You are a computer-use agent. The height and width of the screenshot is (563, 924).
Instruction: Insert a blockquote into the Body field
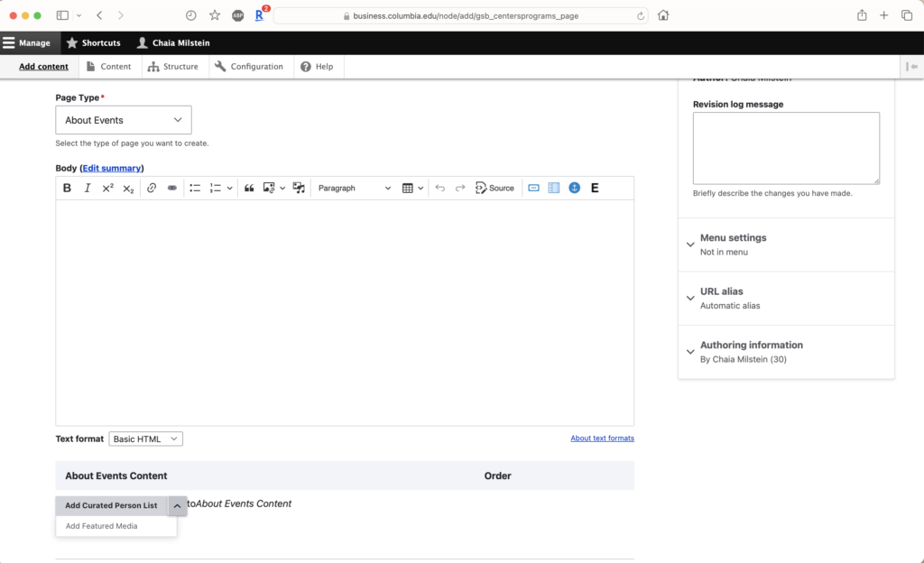click(x=250, y=188)
